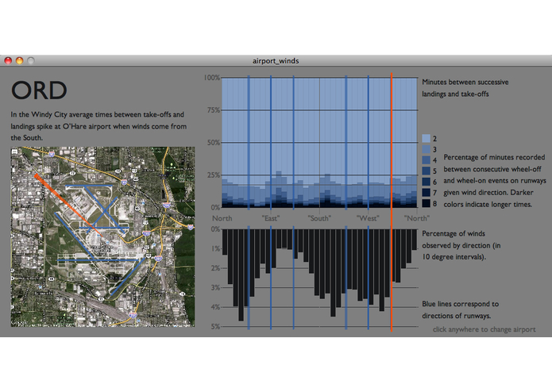Minimize the window using the yellow button
Screen dimensions: 552x392
(19, 60)
